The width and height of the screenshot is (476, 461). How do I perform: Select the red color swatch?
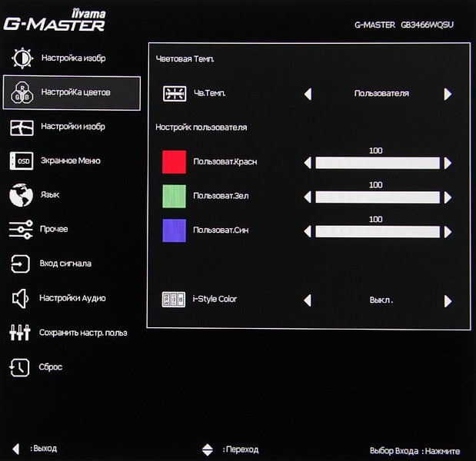coord(174,162)
